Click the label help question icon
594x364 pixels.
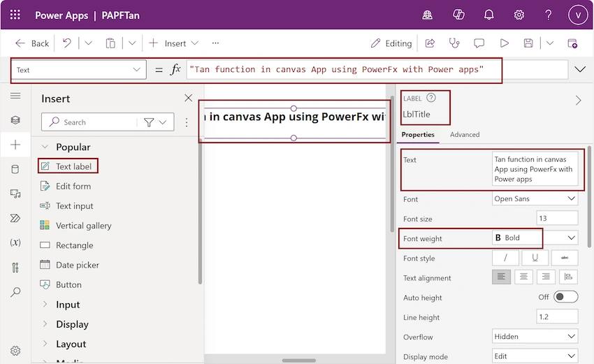click(x=431, y=98)
